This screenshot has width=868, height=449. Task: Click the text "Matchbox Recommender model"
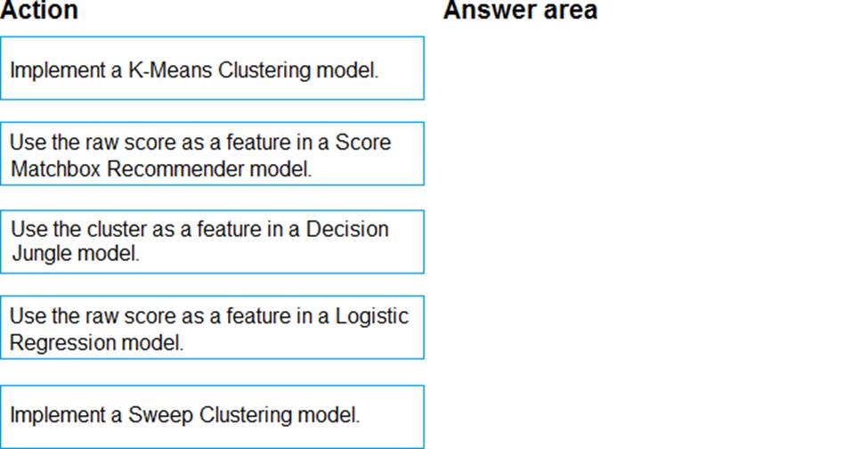(160, 169)
